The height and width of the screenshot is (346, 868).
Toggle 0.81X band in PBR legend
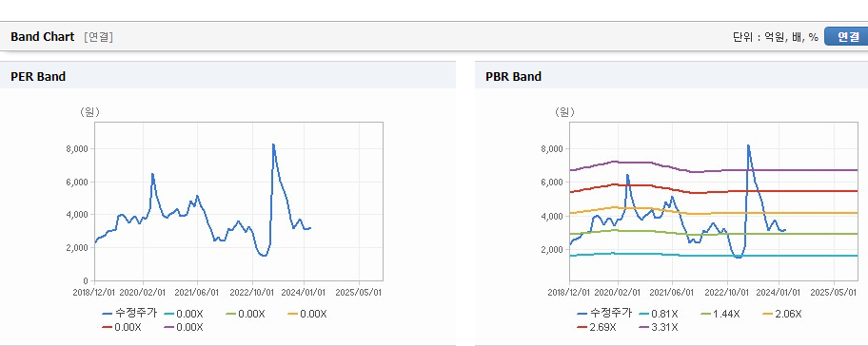659,314
